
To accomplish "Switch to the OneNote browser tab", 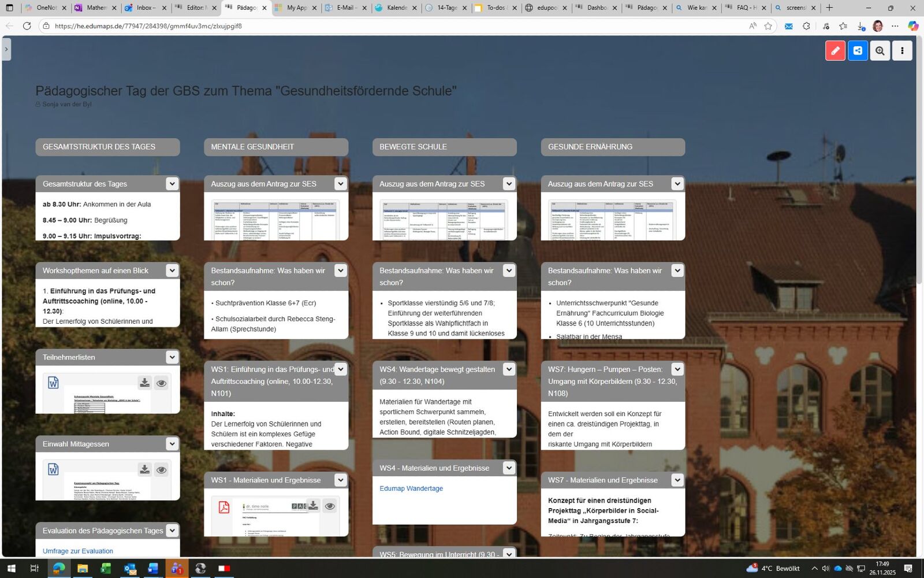I will (46, 8).
